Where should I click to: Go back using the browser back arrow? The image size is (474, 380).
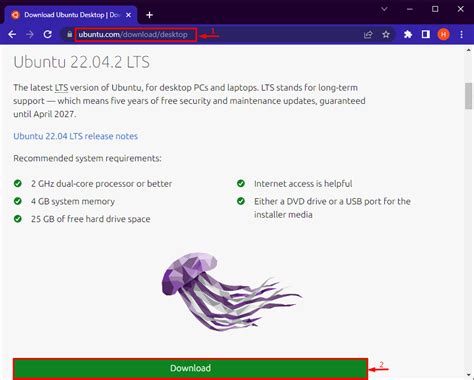(12, 34)
